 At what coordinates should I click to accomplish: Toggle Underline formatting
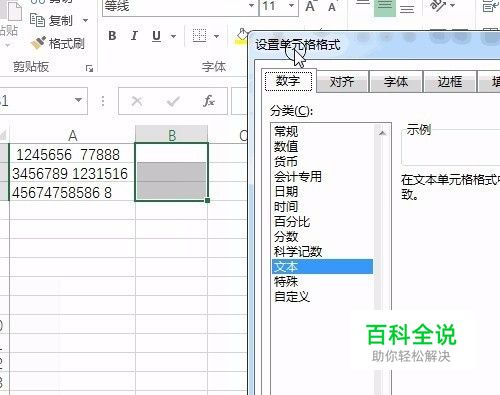(x=156, y=36)
